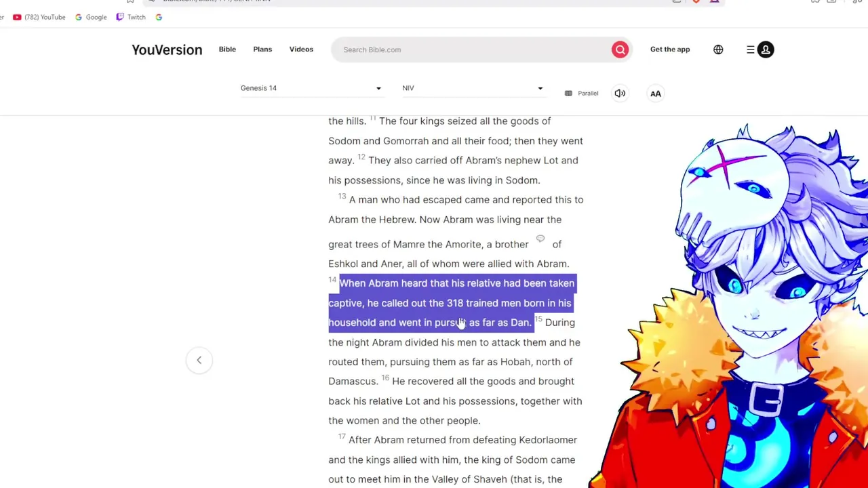Open the Google bookmark
The height and width of the screenshot is (488, 868).
[x=91, y=17]
